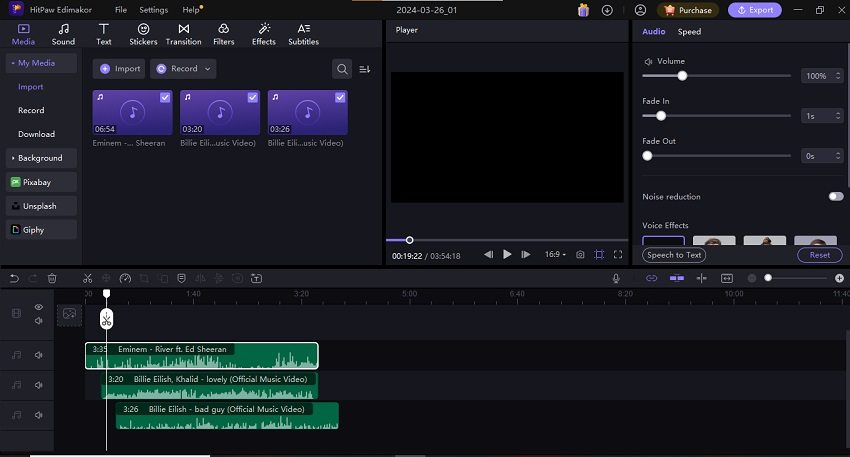The height and width of the screenshot is (457, 850).
Task: Open the Record dropdown
Action: click(x=183, y=69)
